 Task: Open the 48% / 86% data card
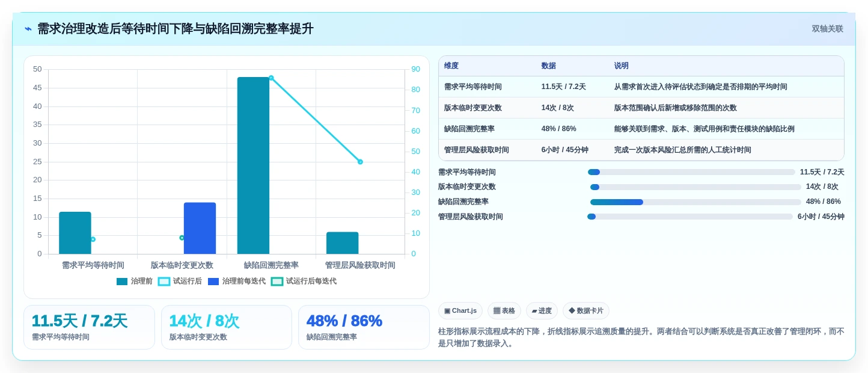click(x=364, y=327)
